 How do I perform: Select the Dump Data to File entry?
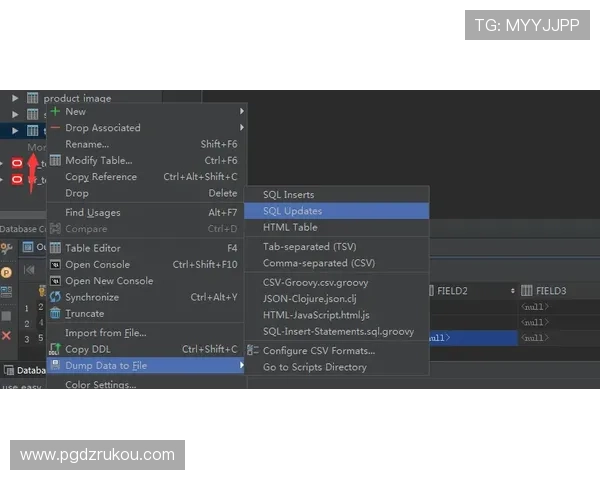click(106, 366)
